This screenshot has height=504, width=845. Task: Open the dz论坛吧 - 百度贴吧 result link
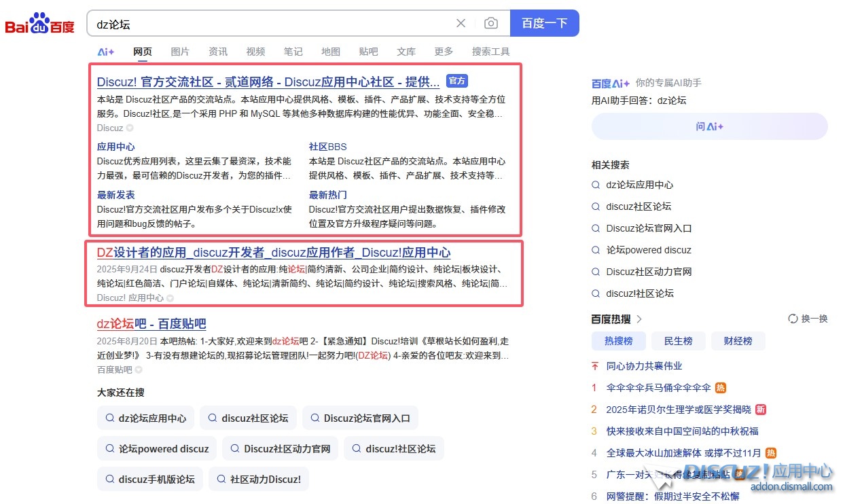click(x=151, y=324)
